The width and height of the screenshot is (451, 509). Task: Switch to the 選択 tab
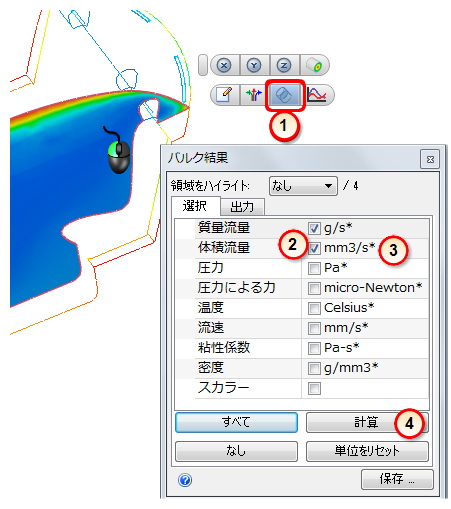tap(195, 206)
